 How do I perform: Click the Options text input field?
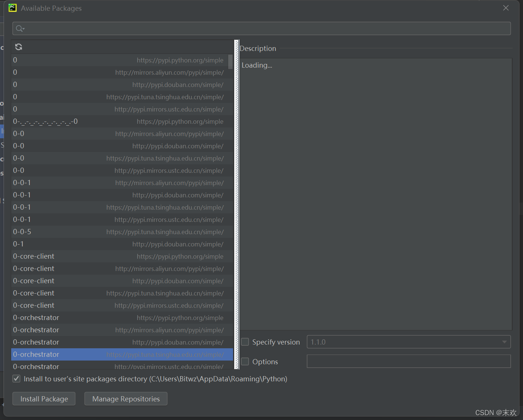(409, 361)
